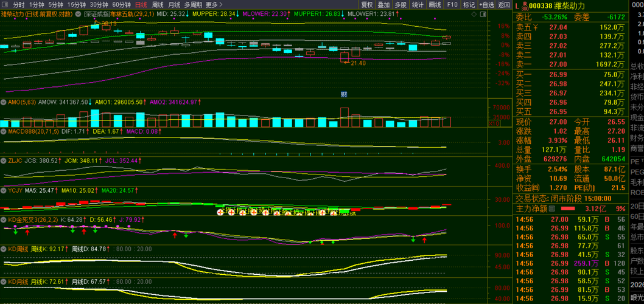Expand the KD周线 indicator dropdown
The width and height of the screenshot is (644, 304).
3,249
